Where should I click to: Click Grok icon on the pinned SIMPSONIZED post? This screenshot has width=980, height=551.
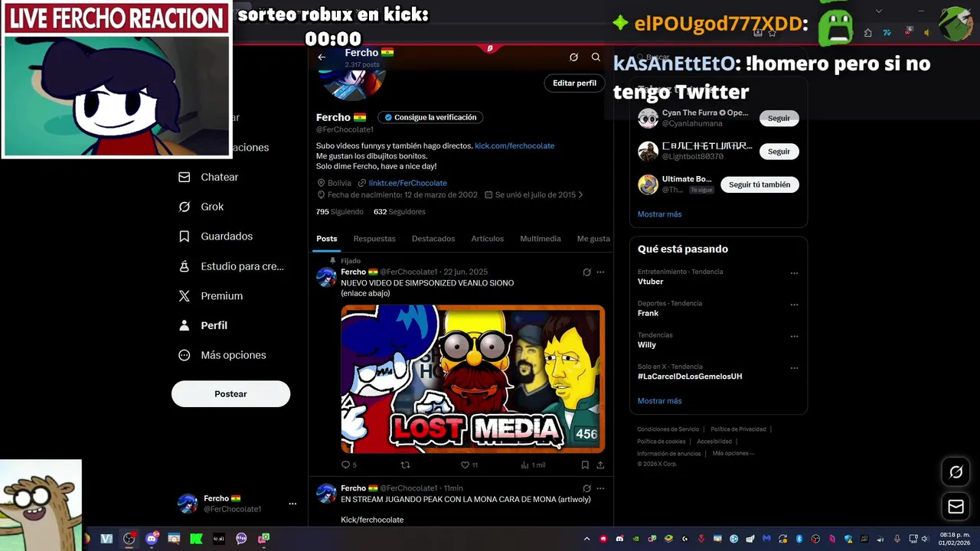(x=586, y=272)
